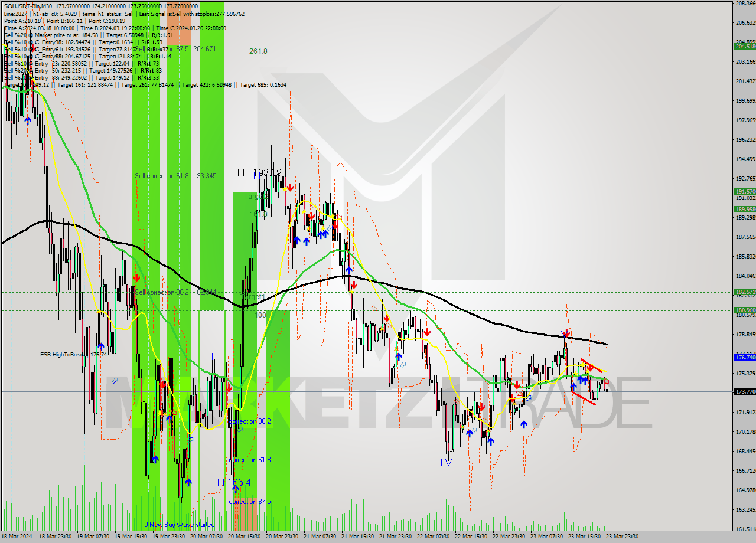This screenshot has height=543, width=756.
Task: Click the blue 'correction 87.5' label
Action: [x=249, y=502]
